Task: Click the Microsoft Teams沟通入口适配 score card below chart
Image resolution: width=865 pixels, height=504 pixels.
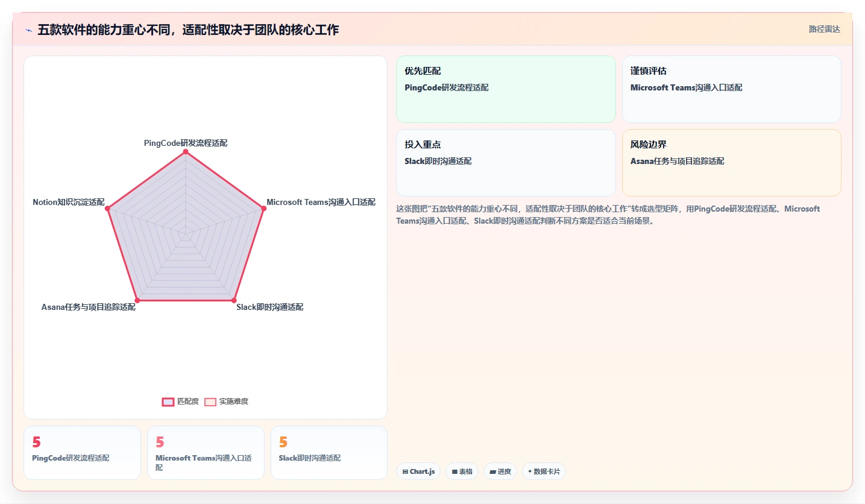Action: click(x=206, y=453)
